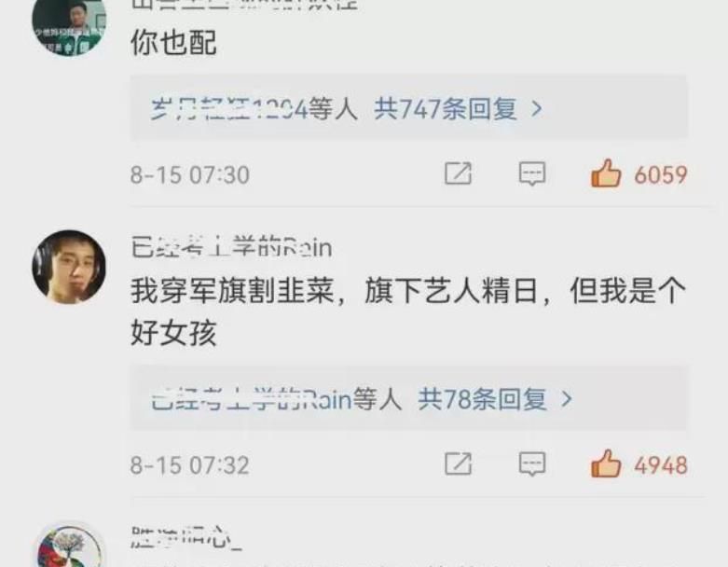Like the comment with 6059 likes
The height and width of the screenshot is (567, 728).
point(606,173)
